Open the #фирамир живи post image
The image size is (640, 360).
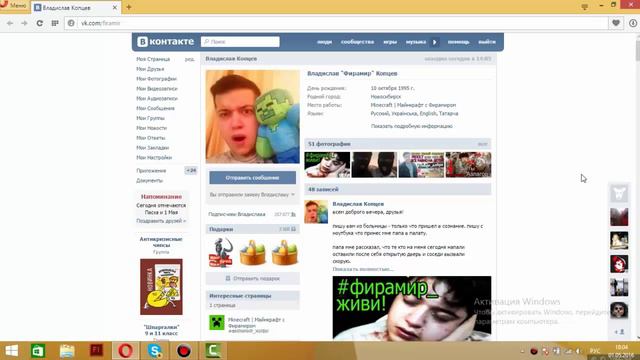point(412,308)
